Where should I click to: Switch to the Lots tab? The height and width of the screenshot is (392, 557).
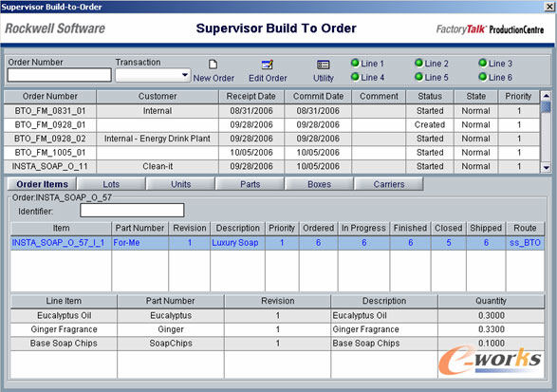(111, 184)
